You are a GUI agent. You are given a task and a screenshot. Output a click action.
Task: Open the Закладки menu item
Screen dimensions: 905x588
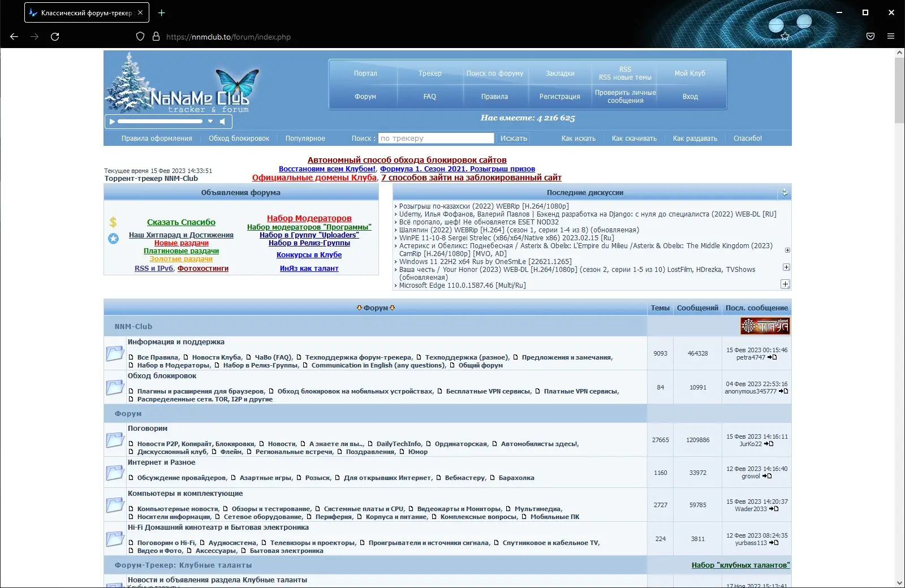[560, 73]
